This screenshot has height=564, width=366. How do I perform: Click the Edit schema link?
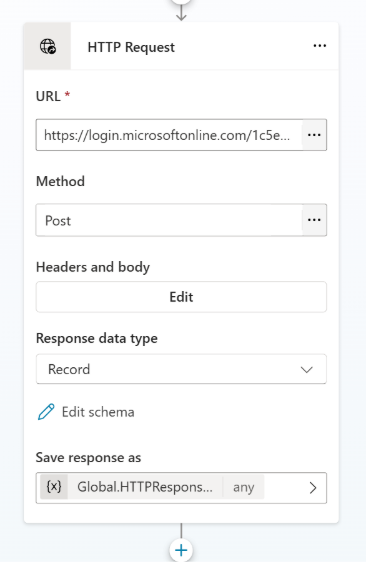pos(86,412)
